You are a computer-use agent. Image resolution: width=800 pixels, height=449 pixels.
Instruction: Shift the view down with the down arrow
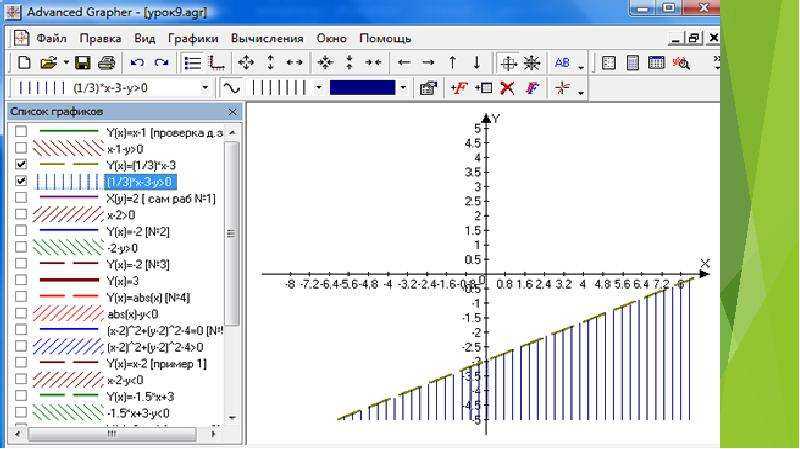point(477,63)
